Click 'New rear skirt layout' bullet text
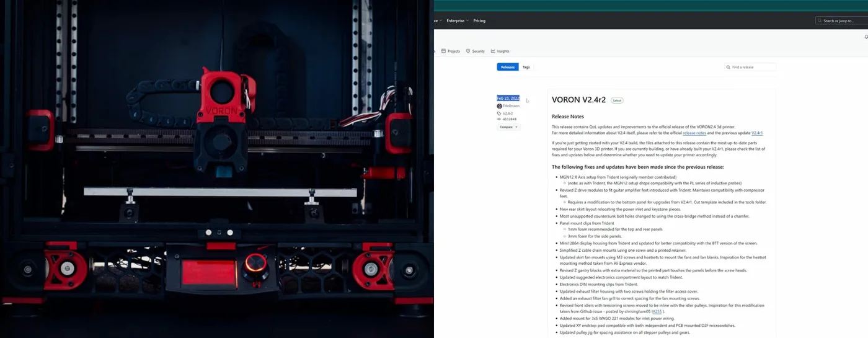 620,209
